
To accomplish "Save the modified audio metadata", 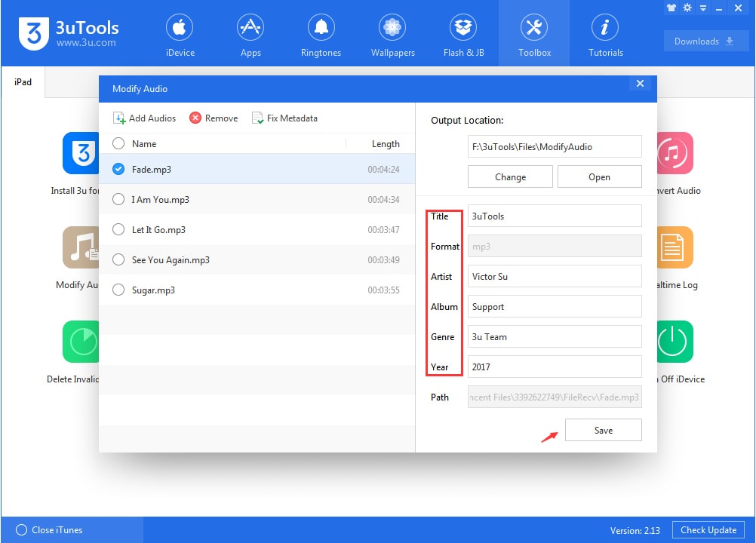I will click(x=603, y=430).
